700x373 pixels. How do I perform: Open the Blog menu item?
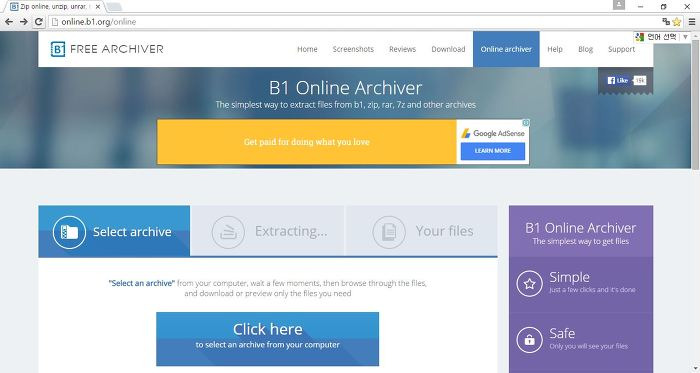click(x=585, y=49)
